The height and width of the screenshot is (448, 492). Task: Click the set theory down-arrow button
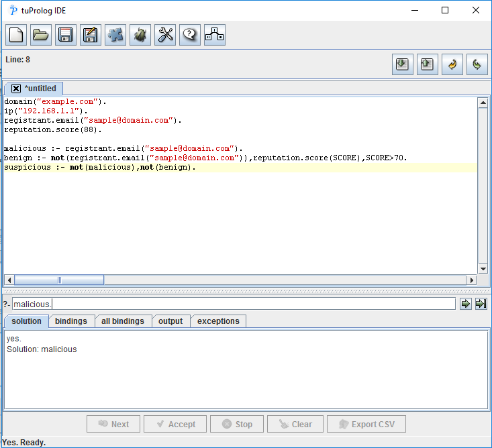(x=403, y=64)
